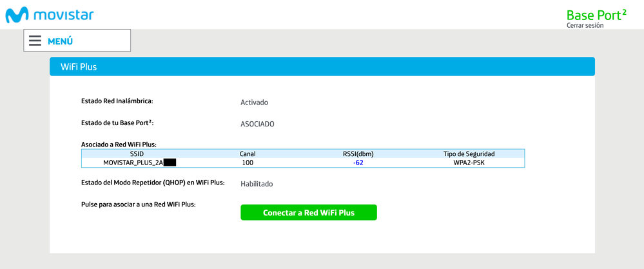Select the MOVISTAR_PLUS_2A network name
Image resolution: width=644 pixels, height=269 pixels.
coord(133,163)
